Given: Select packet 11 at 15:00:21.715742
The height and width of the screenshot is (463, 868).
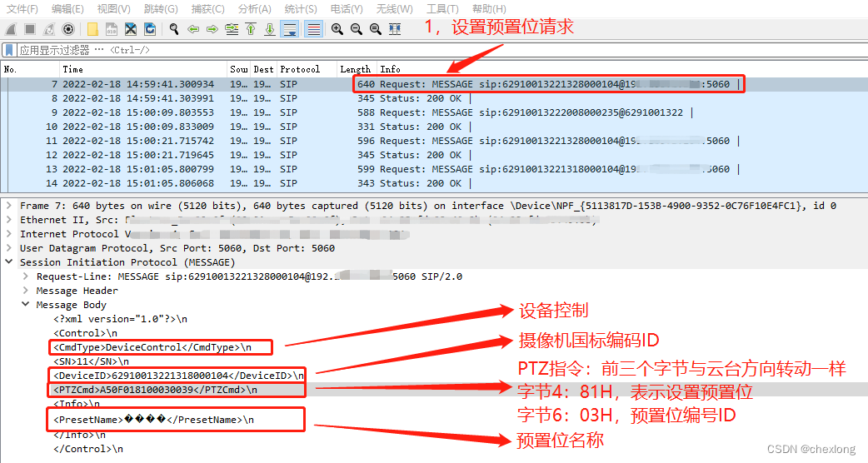Looking at the screenshot, I should click(434, 141).
